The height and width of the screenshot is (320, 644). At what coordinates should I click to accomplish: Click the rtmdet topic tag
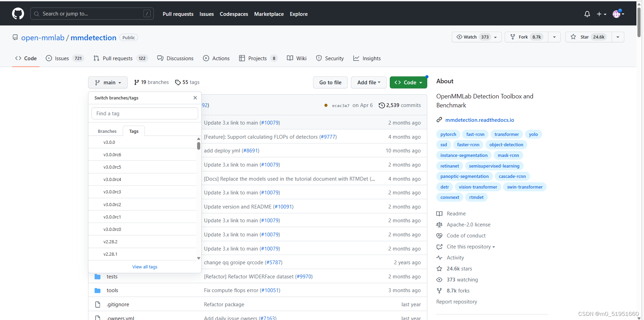476,198
